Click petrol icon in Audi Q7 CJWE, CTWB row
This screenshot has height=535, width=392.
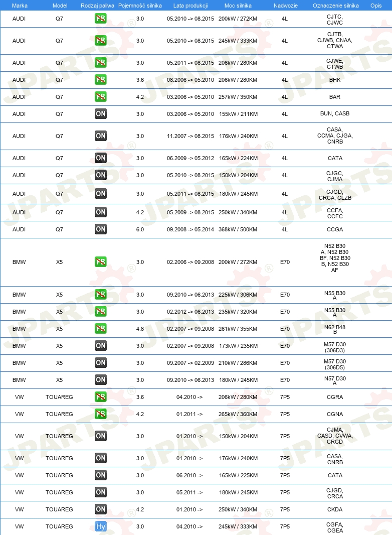(x=101, y=63)
